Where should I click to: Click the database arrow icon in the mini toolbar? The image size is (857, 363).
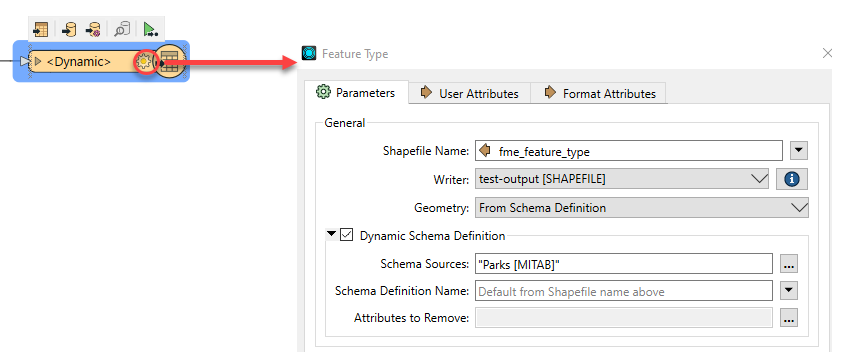[69, 29]
